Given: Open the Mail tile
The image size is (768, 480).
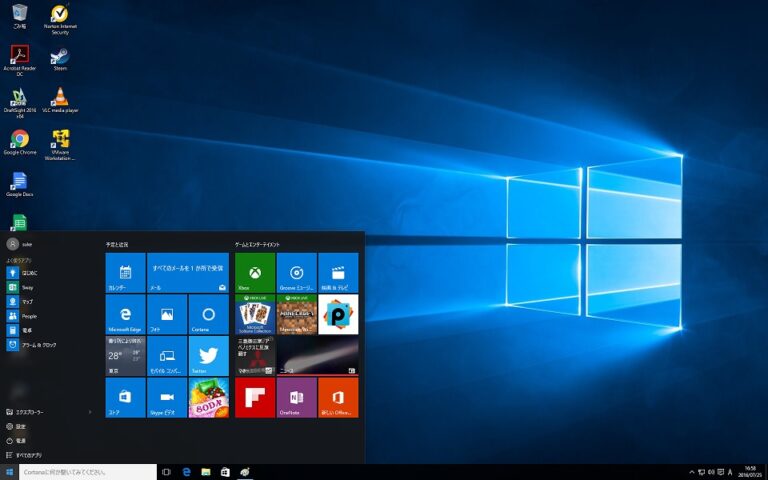Looking at the screenshot, I should click(188, 273).
